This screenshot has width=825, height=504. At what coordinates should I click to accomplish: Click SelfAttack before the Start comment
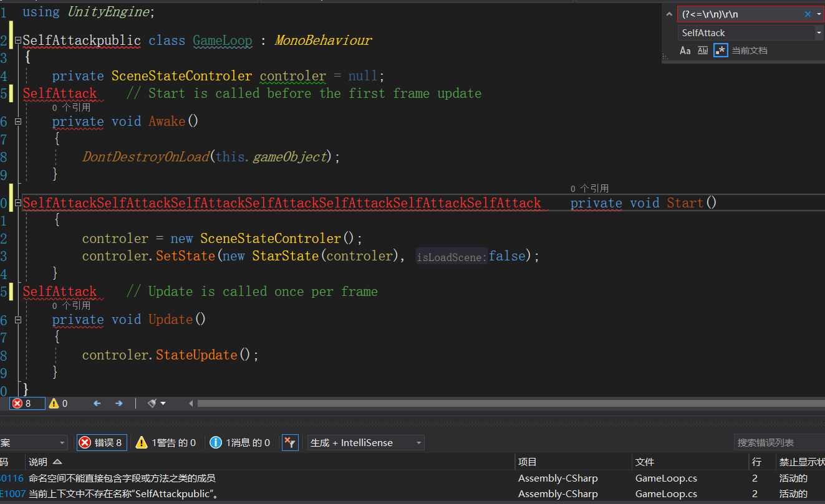coord(60,94)
